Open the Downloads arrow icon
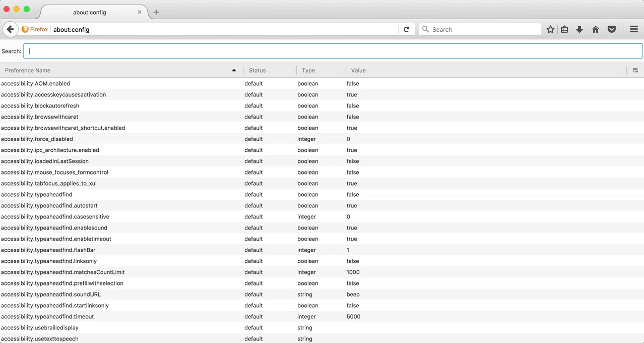Image resolution: width=644 pixels, height=343 pixels. click(579, 29)
